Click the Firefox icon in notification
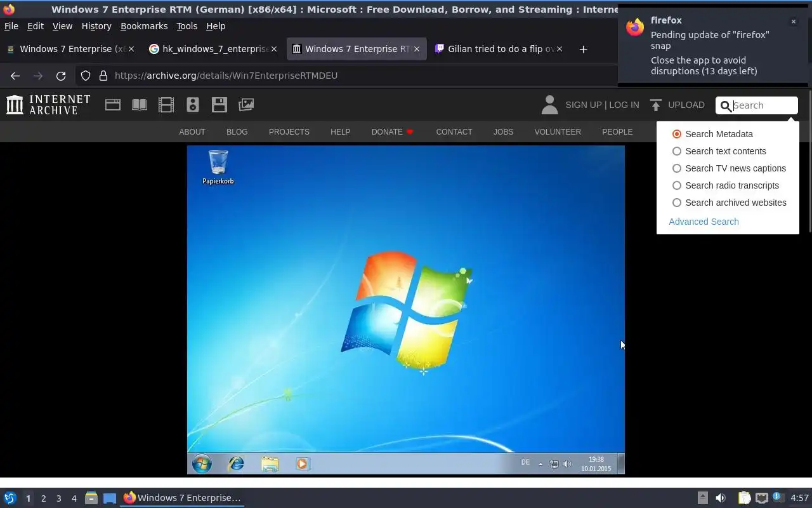The image size is (812, 508). point(635,27)
